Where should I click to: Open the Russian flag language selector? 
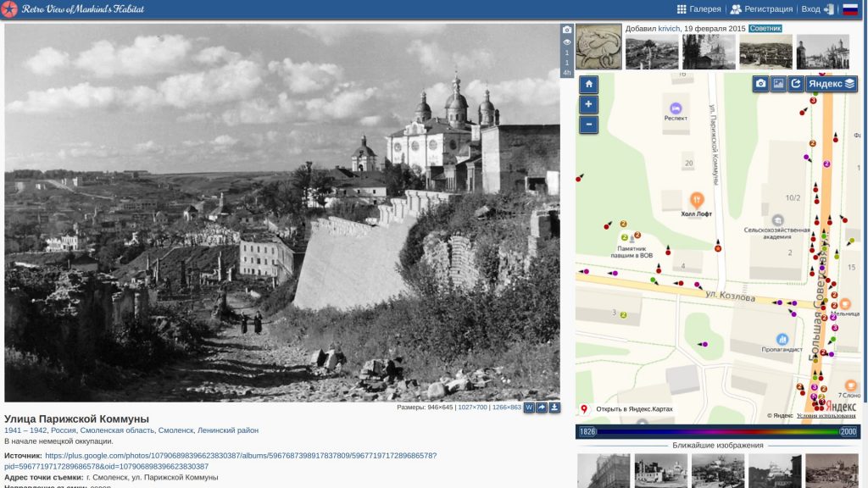point(849,9)
